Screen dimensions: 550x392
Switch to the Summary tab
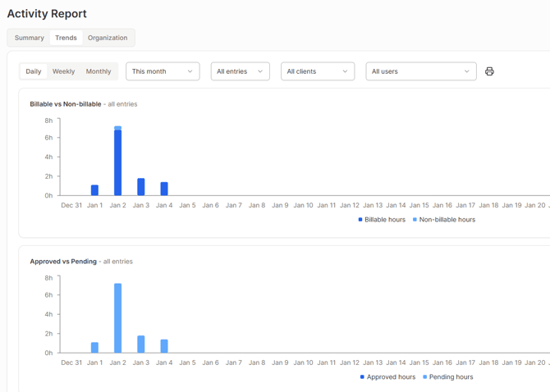(30, 38)
